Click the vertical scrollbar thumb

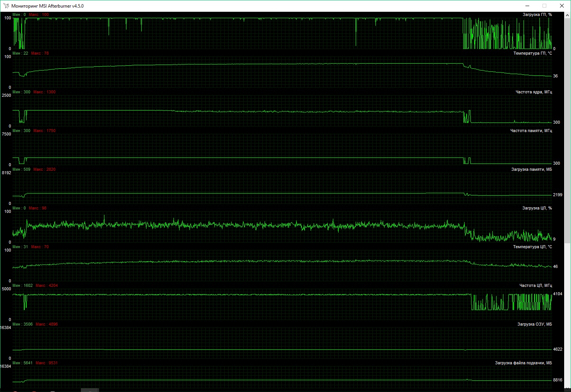click(568, 131)
